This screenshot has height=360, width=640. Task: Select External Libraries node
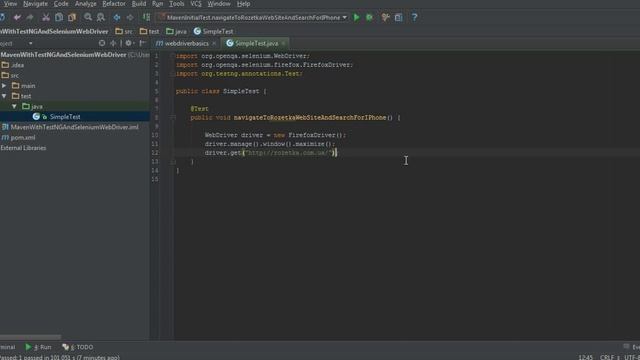23,148
